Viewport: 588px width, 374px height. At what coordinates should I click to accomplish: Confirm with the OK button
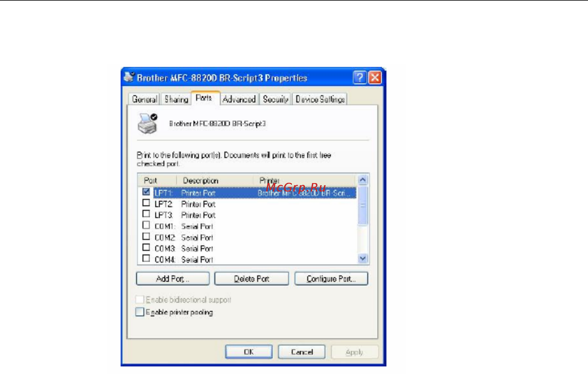click(x=249, y=352)
